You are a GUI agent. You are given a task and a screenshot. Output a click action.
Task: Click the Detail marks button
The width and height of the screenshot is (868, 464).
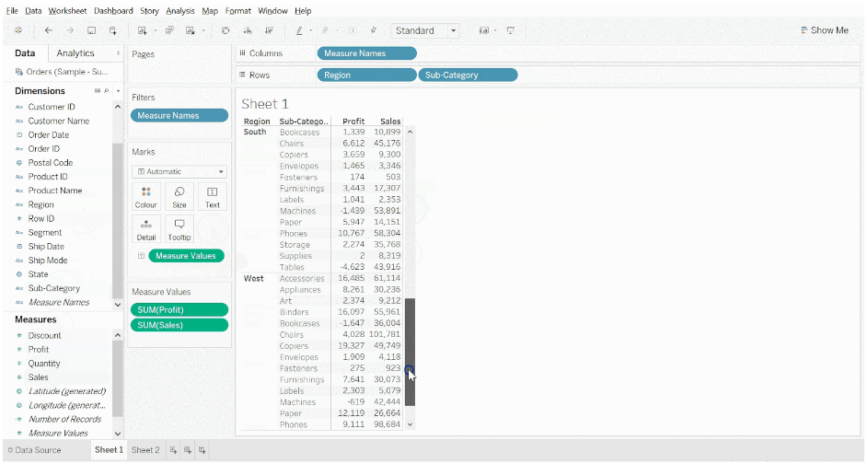pos(145,229)
